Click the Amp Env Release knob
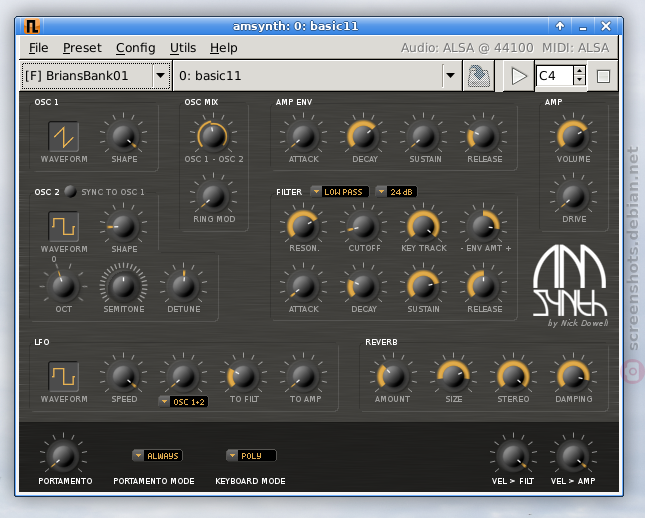645x518 pixels. click(x=483, y=136)
